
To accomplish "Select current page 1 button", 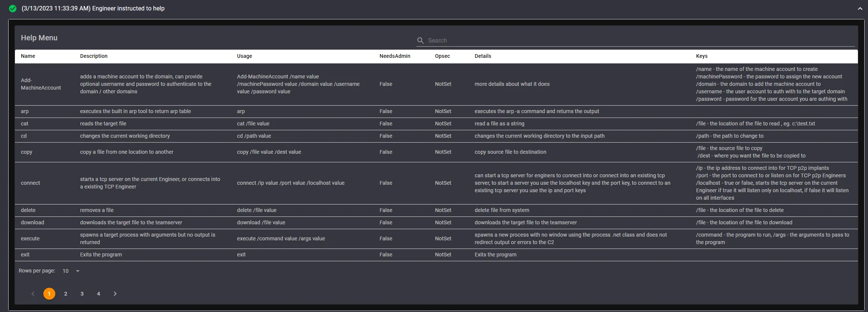I will [x=49, y=294].
